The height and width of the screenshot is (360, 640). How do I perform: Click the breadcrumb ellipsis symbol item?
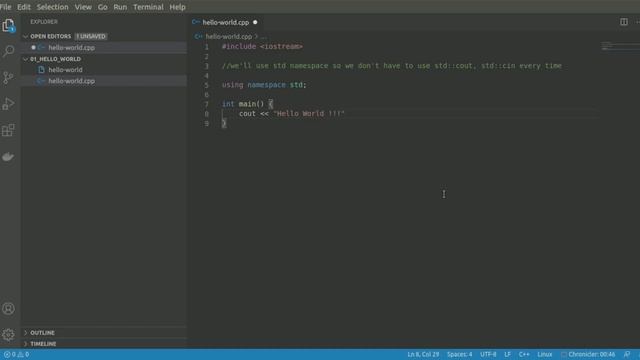pyautogui.click(x=264, y=36)
